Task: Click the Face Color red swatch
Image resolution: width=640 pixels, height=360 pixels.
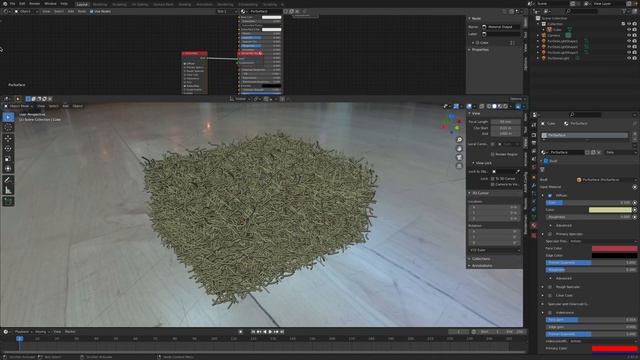Action: pos(614,248)
